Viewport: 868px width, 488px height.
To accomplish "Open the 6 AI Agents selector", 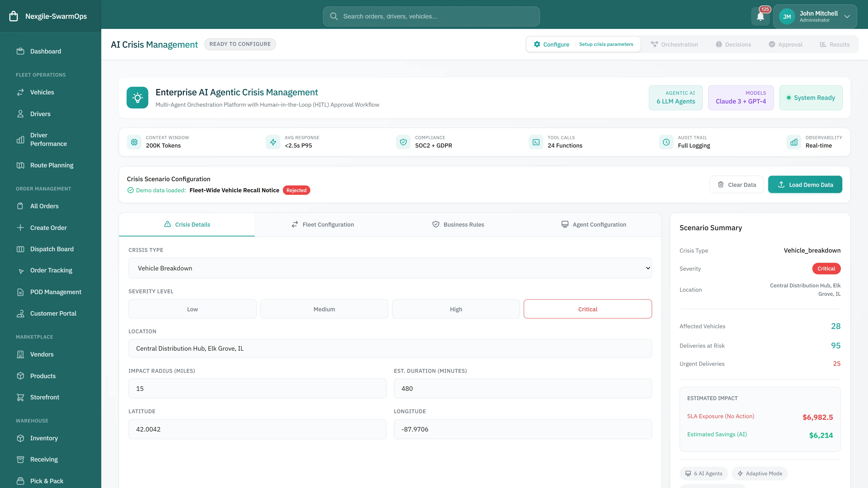I will point(704,473).
